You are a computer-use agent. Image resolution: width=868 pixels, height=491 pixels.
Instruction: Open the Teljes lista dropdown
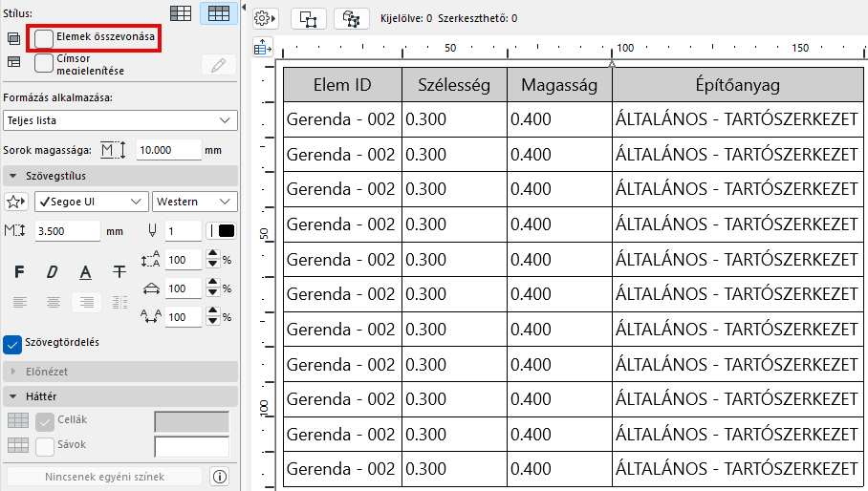tap(119, 120)
